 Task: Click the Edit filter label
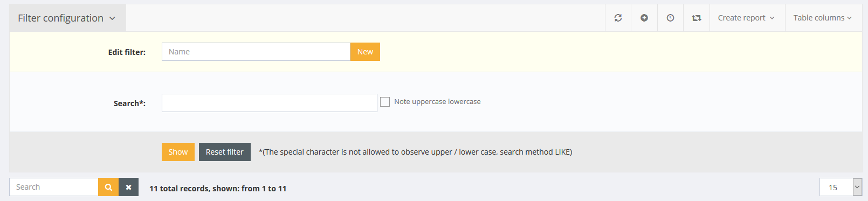coord(127,52)
